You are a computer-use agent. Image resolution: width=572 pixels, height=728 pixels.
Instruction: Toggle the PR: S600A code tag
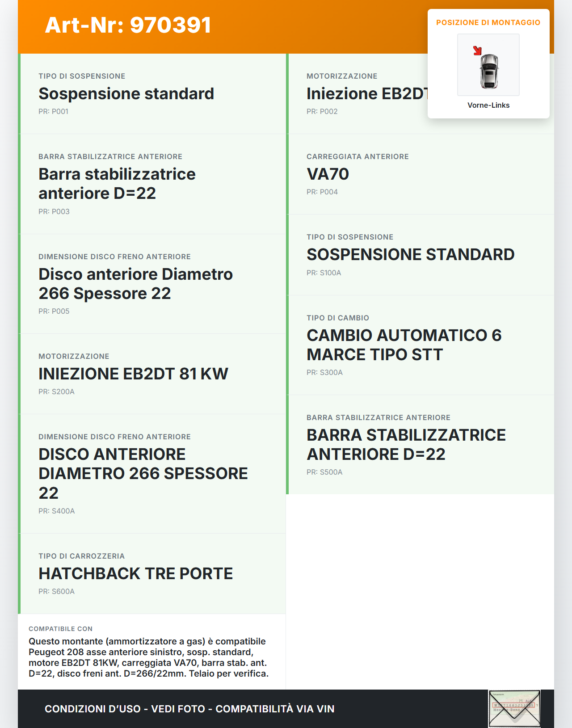click(x=56, y=591)
